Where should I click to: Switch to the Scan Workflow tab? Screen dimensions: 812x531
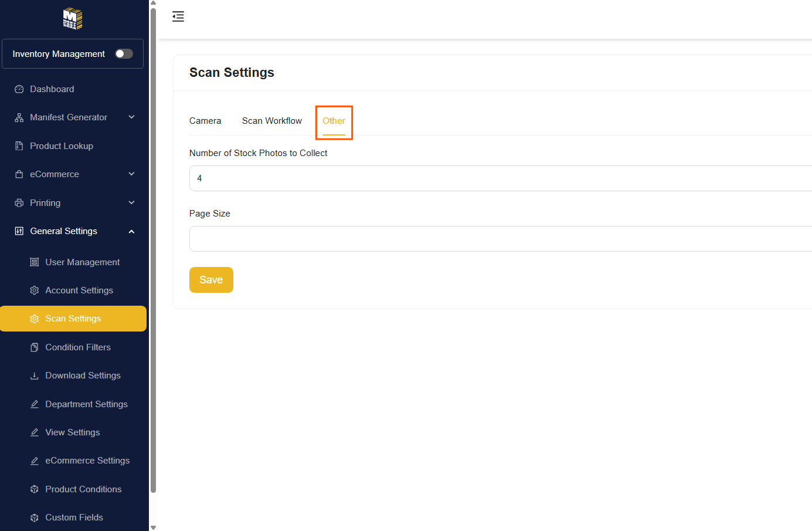coord(271,121)
